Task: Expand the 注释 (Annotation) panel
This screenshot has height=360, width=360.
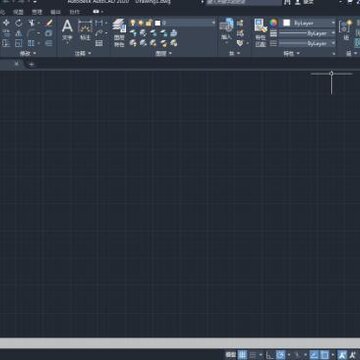Action: point(83,53)
